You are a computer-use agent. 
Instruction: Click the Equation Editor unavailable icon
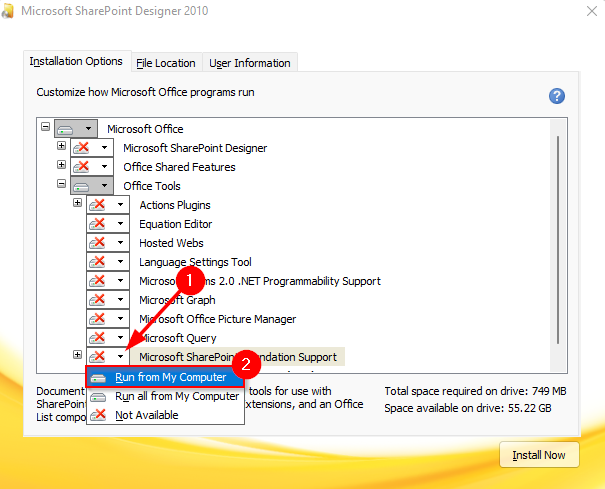(x=98, y=224)
